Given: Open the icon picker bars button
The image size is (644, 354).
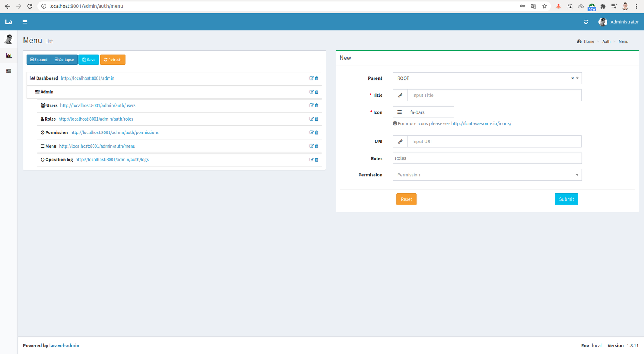Looking at the screenshot, I should tap(399, 112).
